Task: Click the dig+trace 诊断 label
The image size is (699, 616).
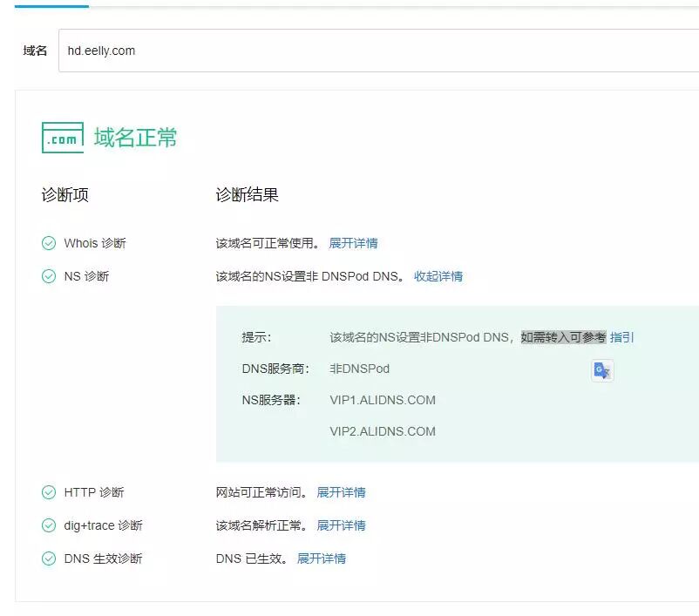Action: tap(104, 525)
